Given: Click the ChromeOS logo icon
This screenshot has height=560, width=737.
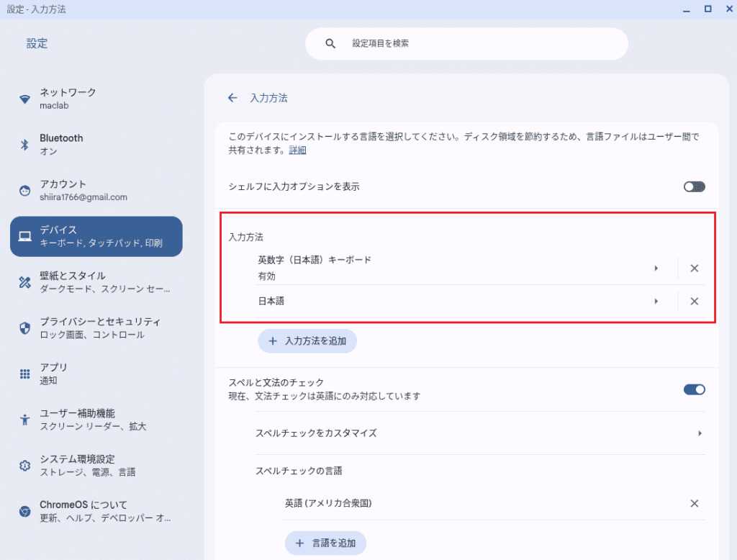Looking at the screenshot, I should point(25,511).
